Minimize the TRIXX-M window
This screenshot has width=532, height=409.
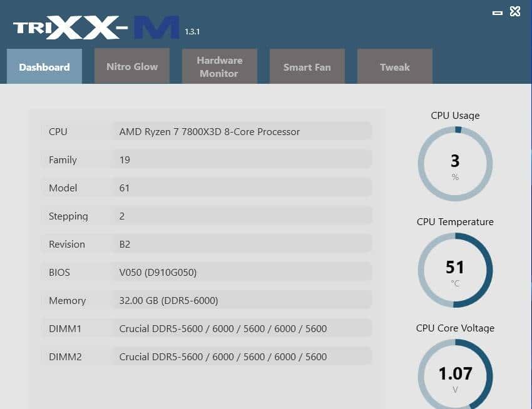point(498,11)
